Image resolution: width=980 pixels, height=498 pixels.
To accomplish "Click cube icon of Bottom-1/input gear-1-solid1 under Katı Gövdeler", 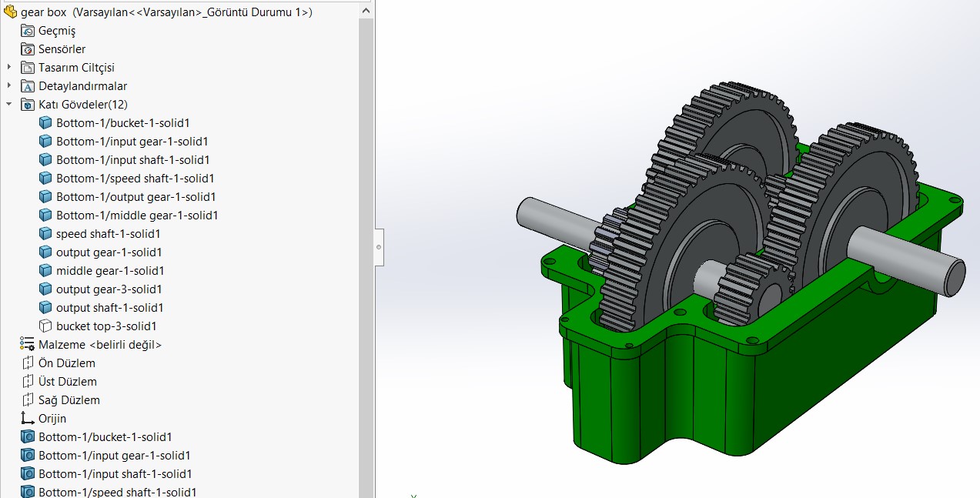I will coord(45,142).
